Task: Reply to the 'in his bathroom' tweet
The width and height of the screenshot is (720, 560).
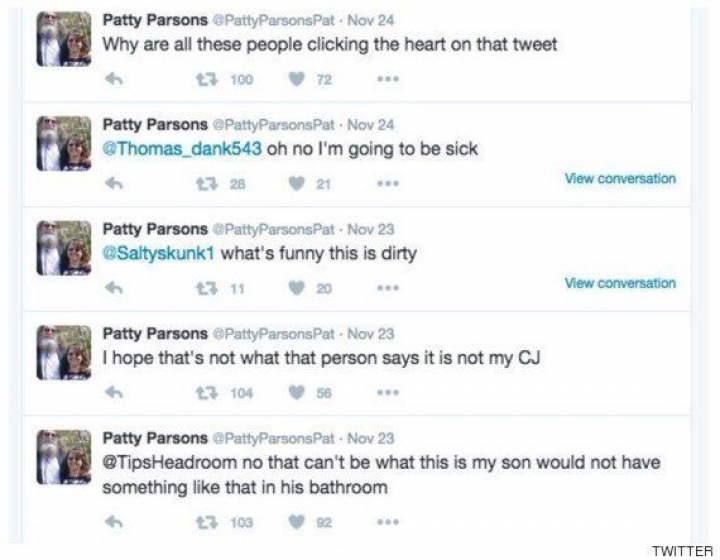Action: pyautogui.click(x=113, y=521)
